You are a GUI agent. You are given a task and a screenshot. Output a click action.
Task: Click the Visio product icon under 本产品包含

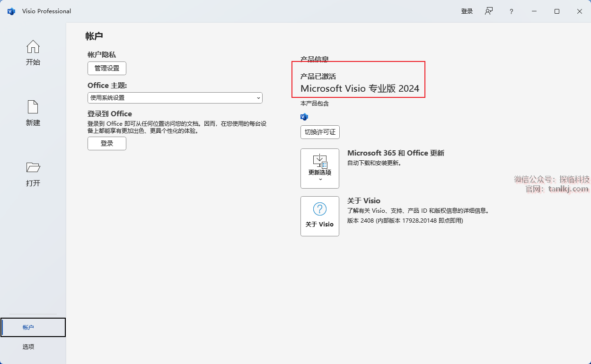[304, 117]
